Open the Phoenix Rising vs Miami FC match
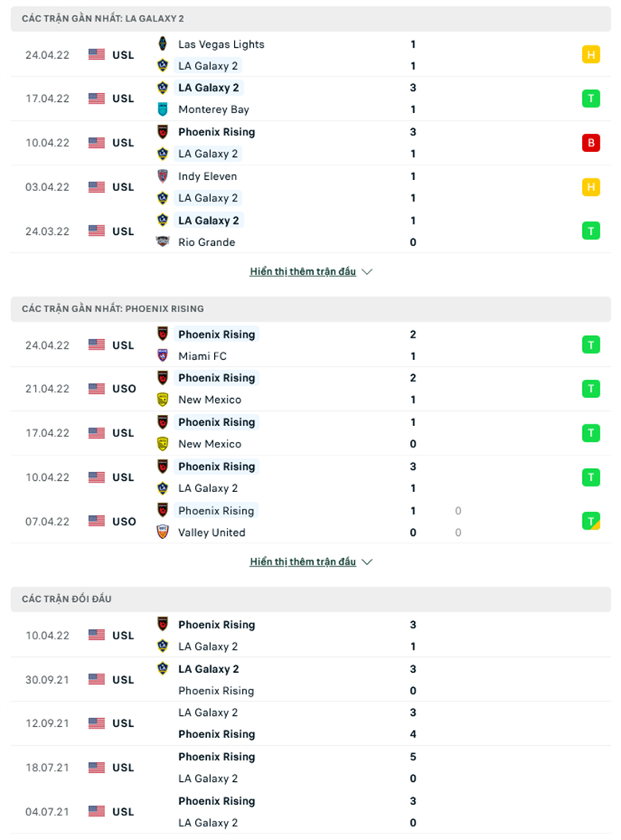Image resolution: width=621 pixels, height=840 pixels. pos(310,345)
